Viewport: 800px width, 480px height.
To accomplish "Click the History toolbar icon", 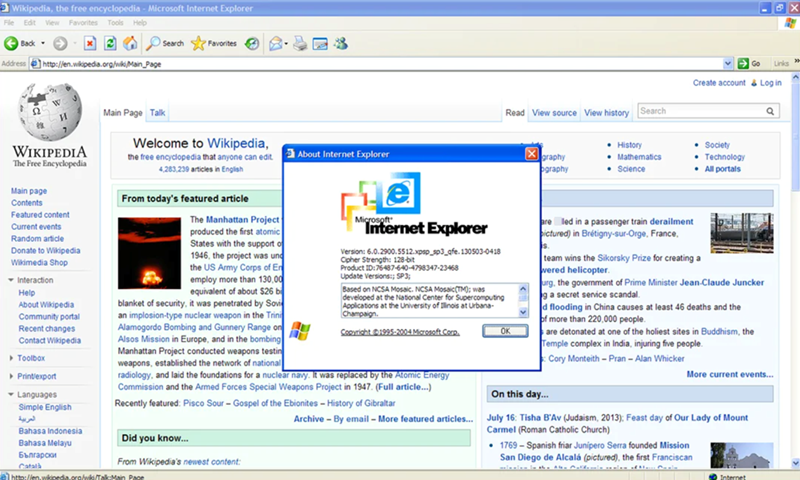I will [252, 43].
